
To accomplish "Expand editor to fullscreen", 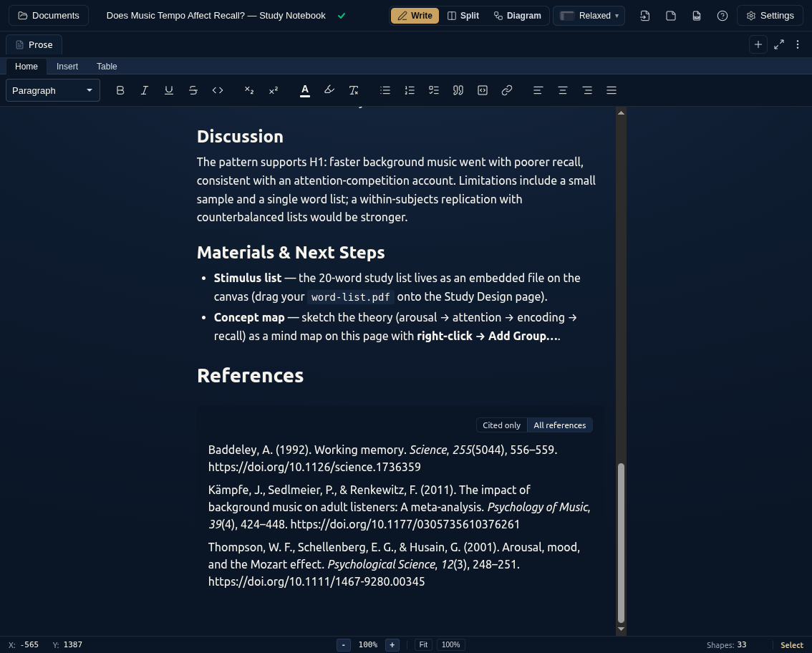I will pos(779,44).
